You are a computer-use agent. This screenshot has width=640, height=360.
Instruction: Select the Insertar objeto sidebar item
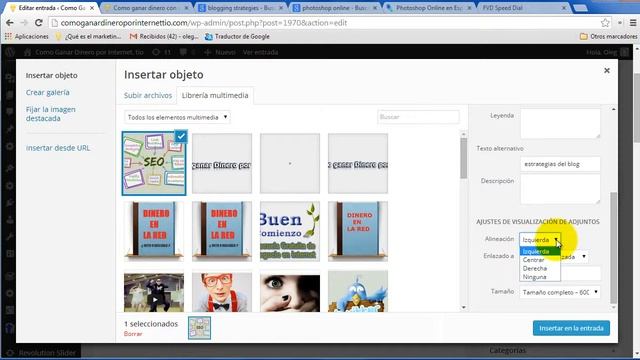pos(51,76)
